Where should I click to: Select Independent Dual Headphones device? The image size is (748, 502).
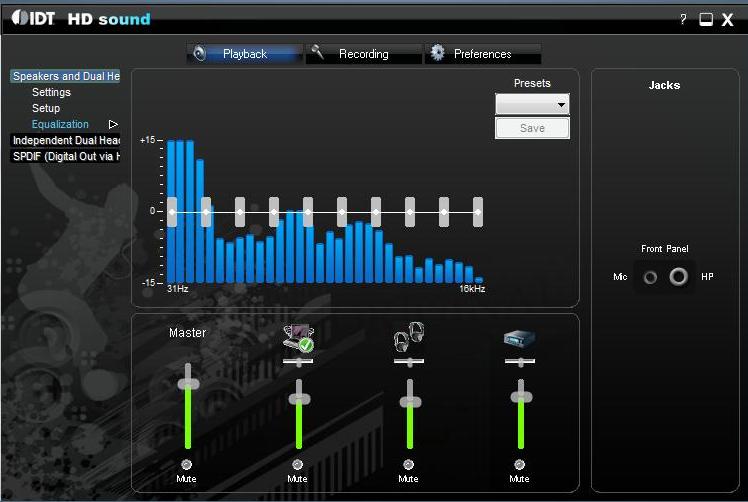tap(65, 140)
